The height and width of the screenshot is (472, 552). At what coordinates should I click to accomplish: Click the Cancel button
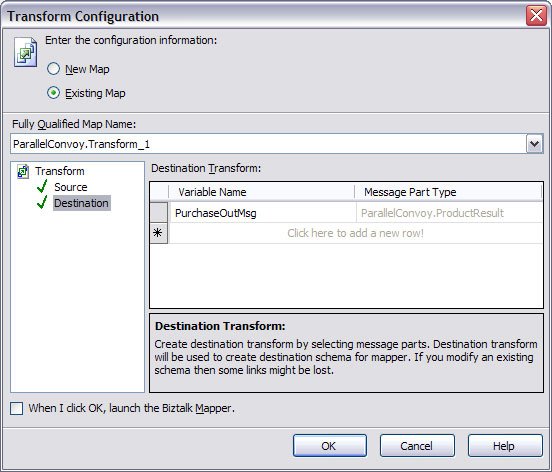tap(417, 446)
